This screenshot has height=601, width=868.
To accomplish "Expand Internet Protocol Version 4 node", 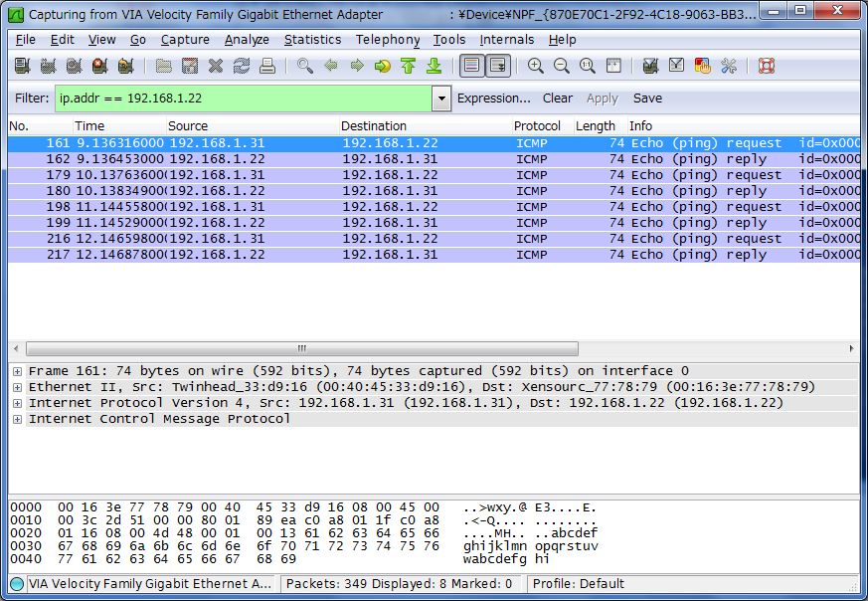I will tap(17, 403).
